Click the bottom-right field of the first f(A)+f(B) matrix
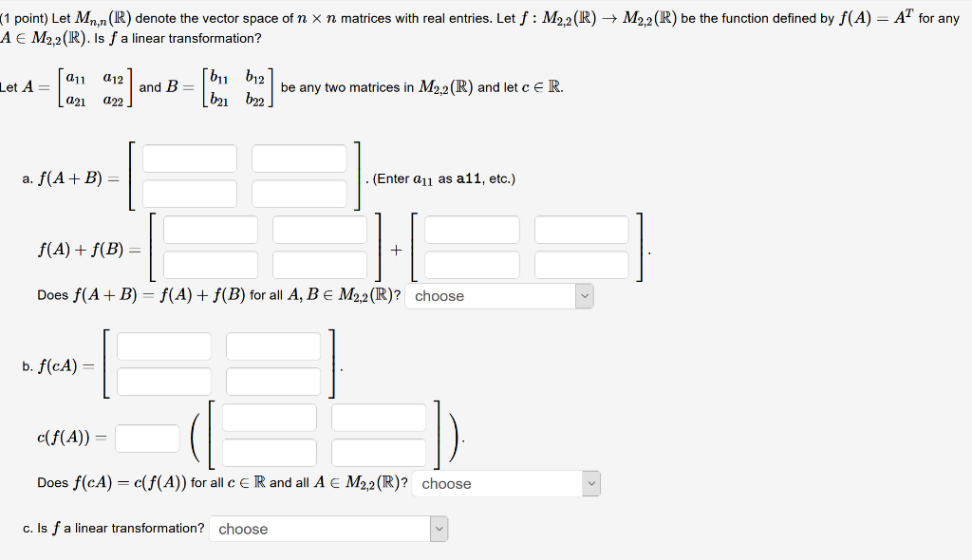The height and width of the screenshot is (560, 972). [x=320, y=264]
